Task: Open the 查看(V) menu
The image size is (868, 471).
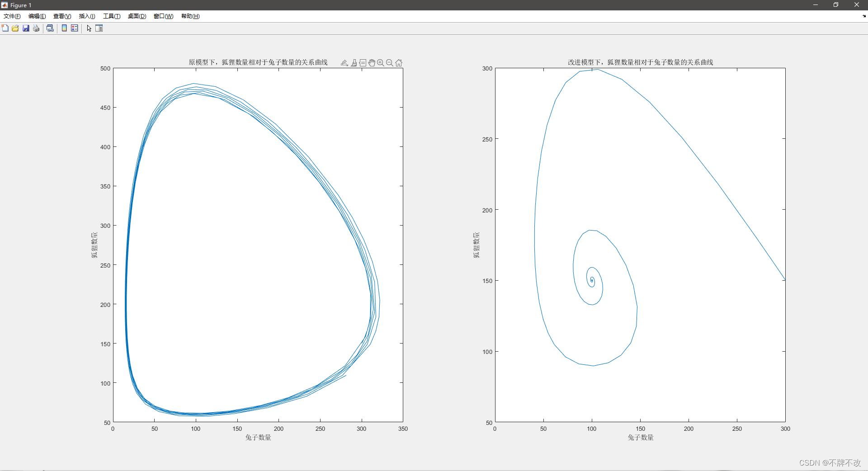Action: click(x=62, y=16)
